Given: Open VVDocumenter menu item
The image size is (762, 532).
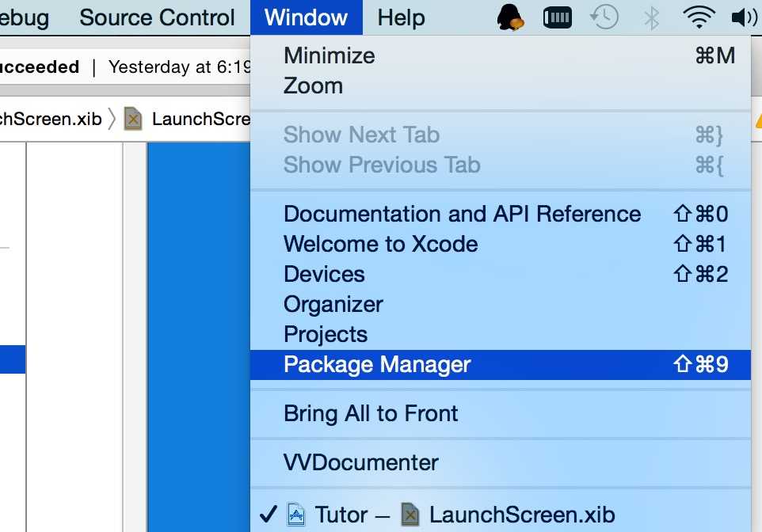Looking at the screenshot, I should point(501,462).
